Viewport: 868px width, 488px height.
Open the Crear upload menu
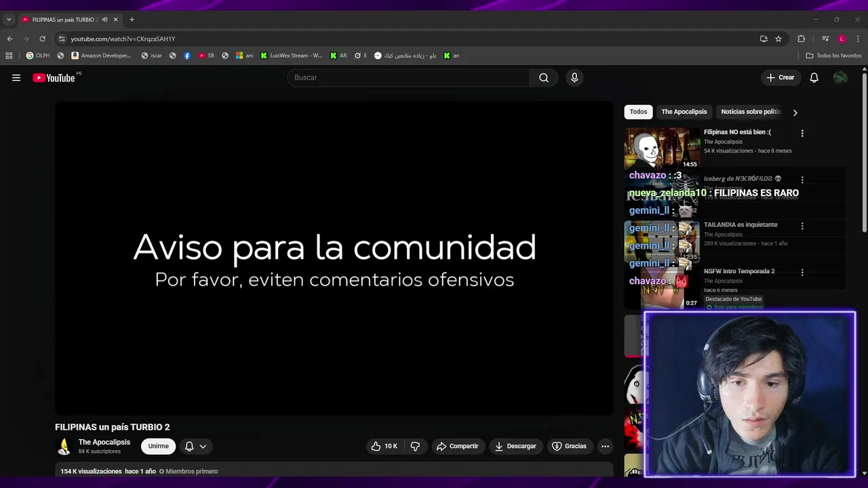click(780, 78)
